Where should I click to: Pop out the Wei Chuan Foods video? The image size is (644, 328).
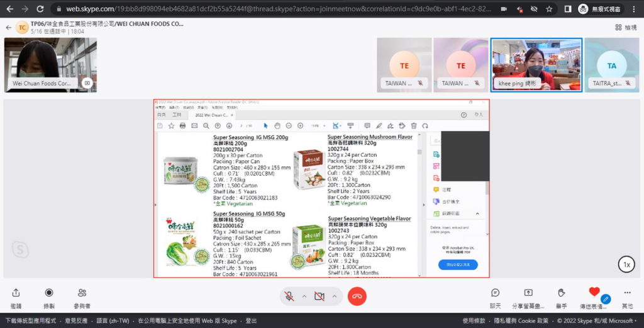click(x=87, y=83)
